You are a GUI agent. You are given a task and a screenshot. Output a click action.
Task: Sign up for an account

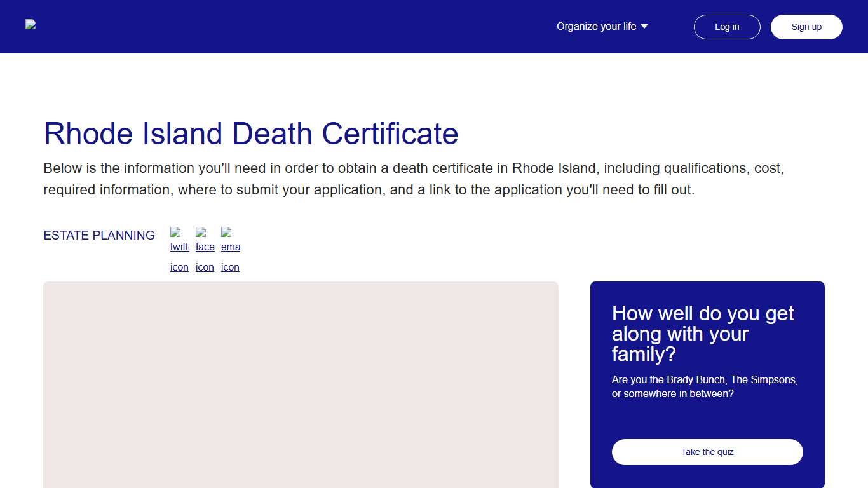(x=806, y=27)
